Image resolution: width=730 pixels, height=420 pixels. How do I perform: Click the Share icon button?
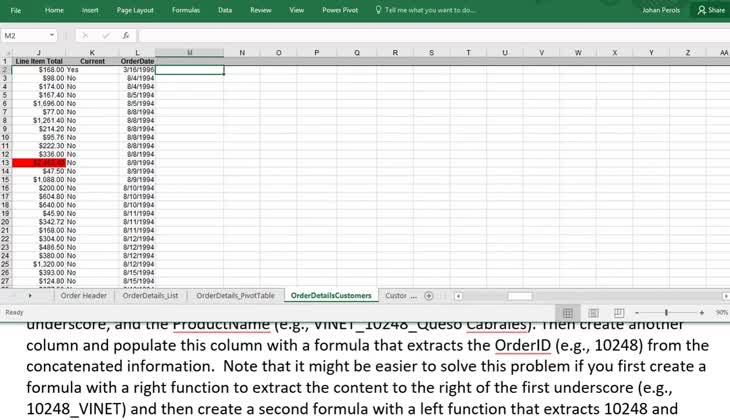pos(711,10)
